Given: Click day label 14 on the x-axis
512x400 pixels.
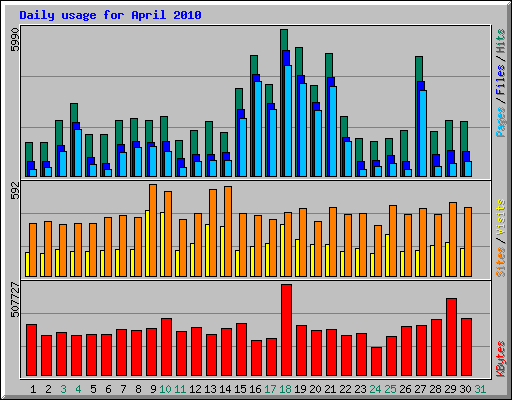Looking at the screenshot, I should [225, 389].
